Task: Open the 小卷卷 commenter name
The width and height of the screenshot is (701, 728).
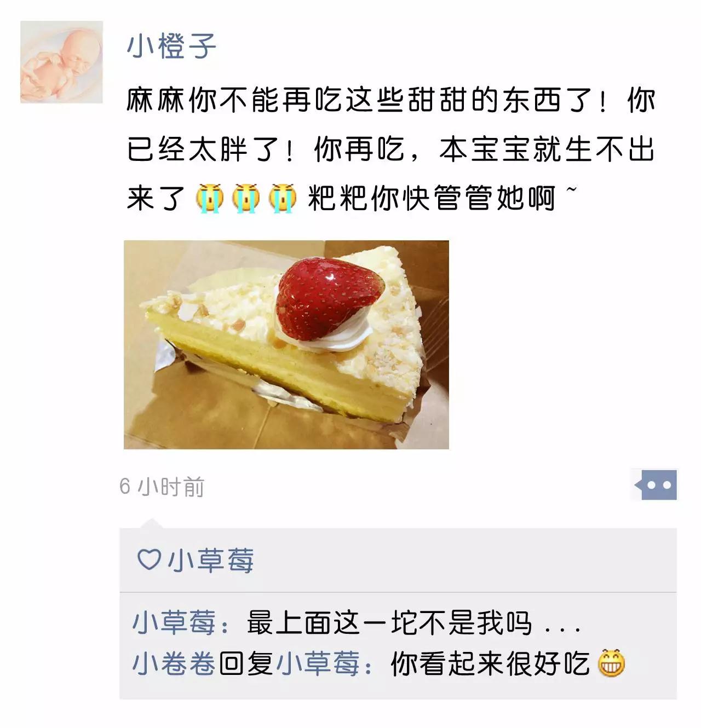Action: [174, 663]
